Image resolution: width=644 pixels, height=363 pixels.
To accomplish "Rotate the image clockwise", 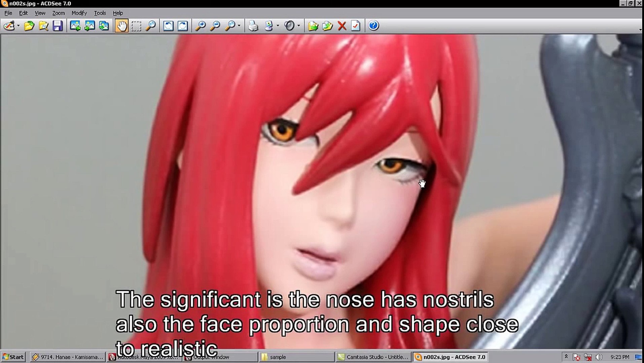I will 182,26.
